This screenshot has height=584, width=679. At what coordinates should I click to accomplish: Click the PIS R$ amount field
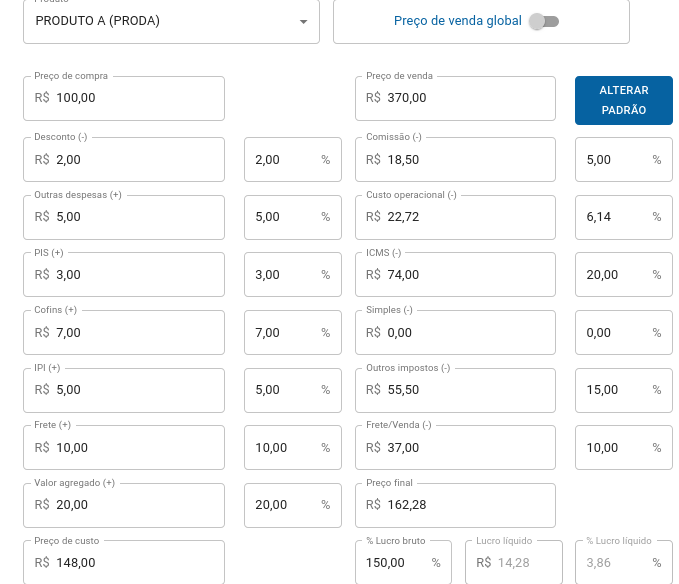pyautogui.click(x=124, y=274)
